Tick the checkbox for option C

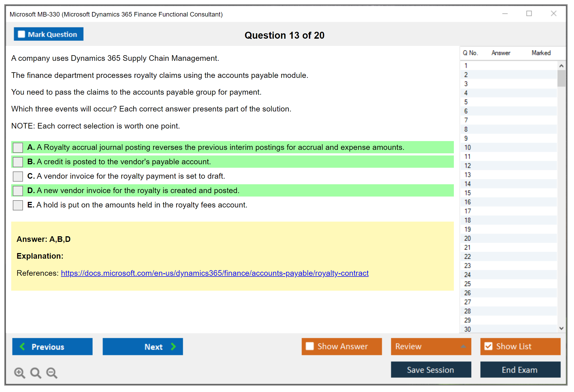(x=18, y=176)
